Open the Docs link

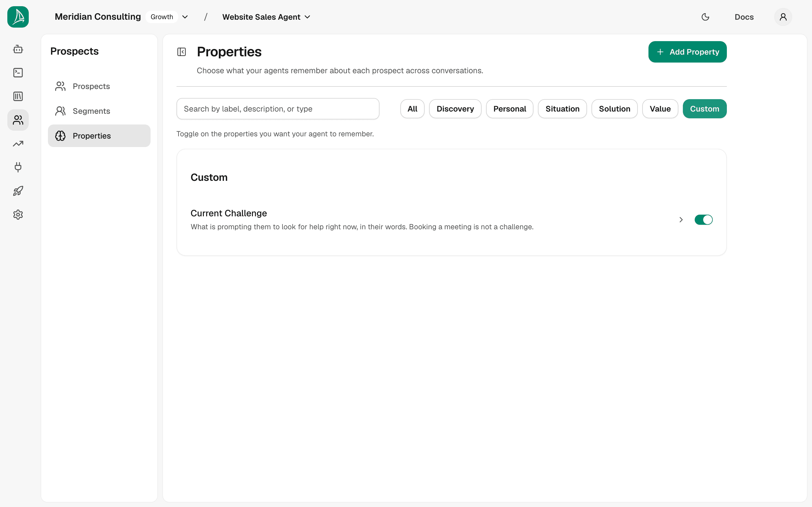[744, 17]
